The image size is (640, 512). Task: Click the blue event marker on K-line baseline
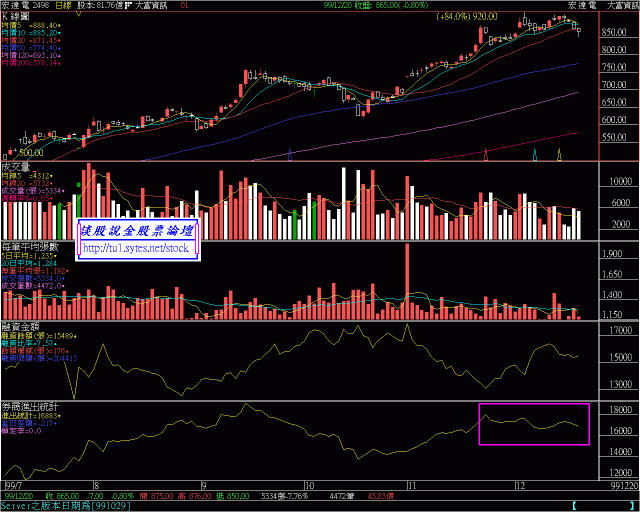click(x=290, y=154)
